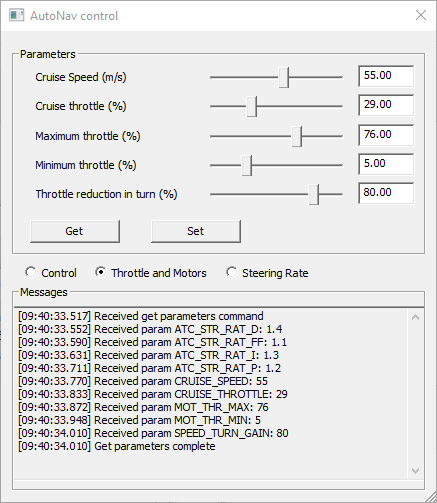
Task: Click the Set parameters button
Action: tap(196, 231)
